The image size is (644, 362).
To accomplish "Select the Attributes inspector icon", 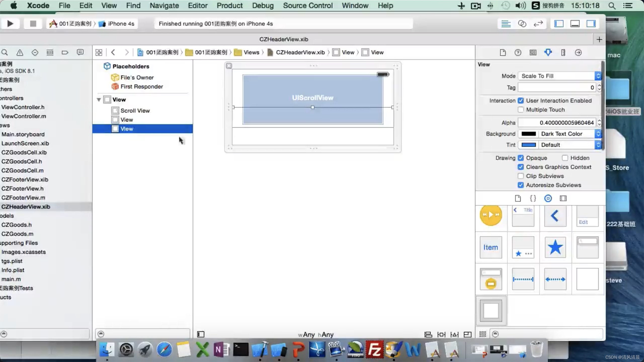I will point(548,52).
